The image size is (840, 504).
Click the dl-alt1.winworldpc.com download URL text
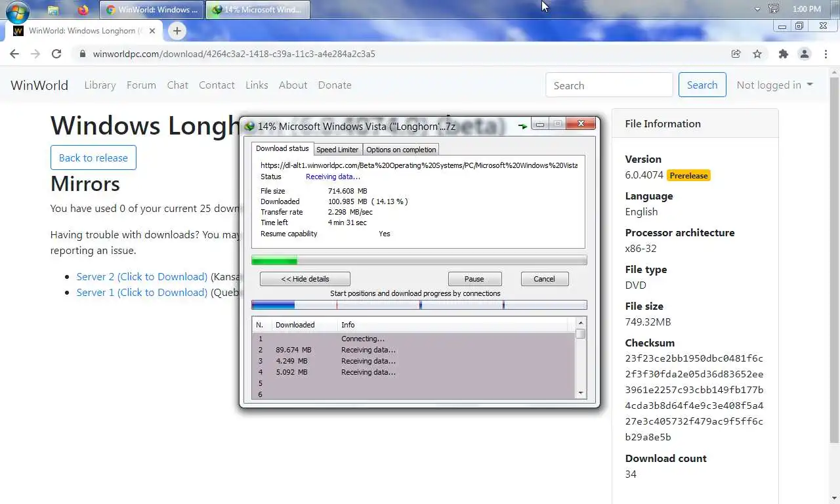coord(419,166)
